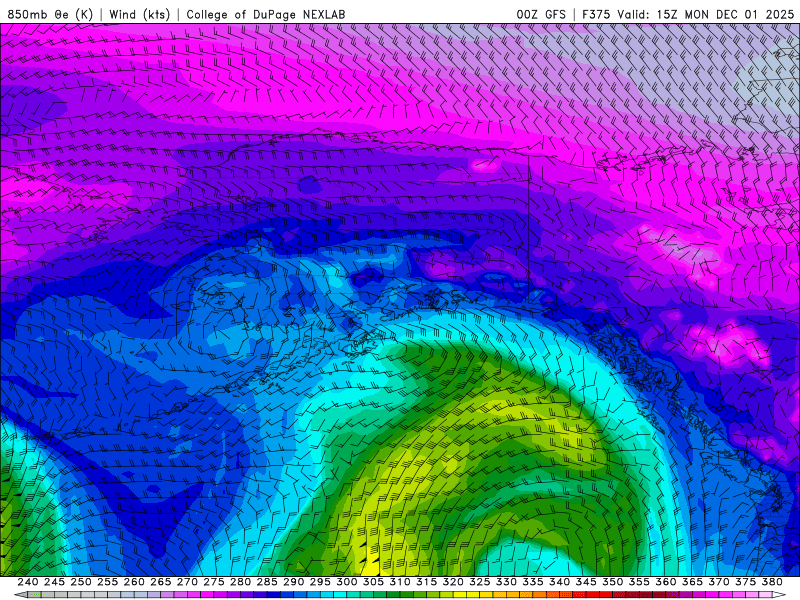Click the 255 scale label
800x600 pixels.
[107, 582]
